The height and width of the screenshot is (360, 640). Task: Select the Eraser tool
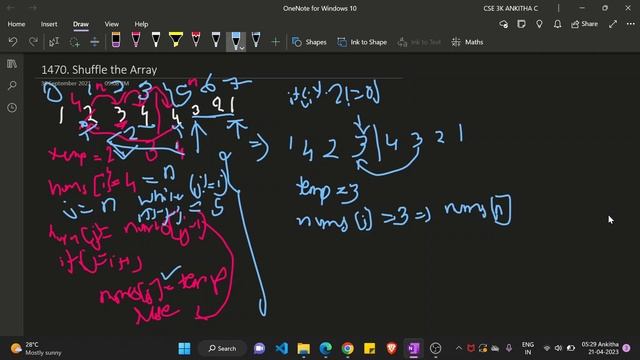[116, 40]
